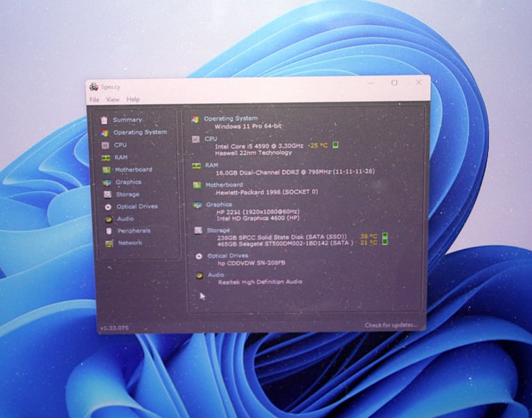Click Windows 11 Pro 64-bit text
This screenshot has height=418, width=532.
point(248,126)
